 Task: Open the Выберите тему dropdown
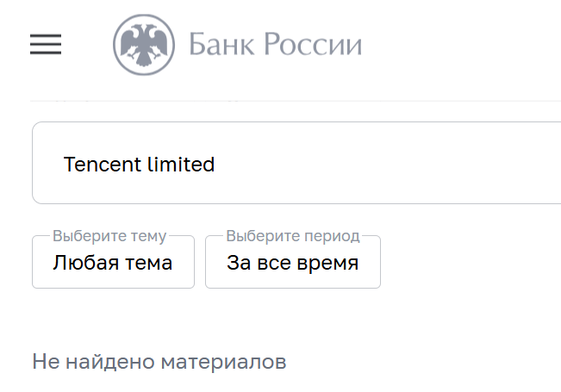tap(113, 262)
